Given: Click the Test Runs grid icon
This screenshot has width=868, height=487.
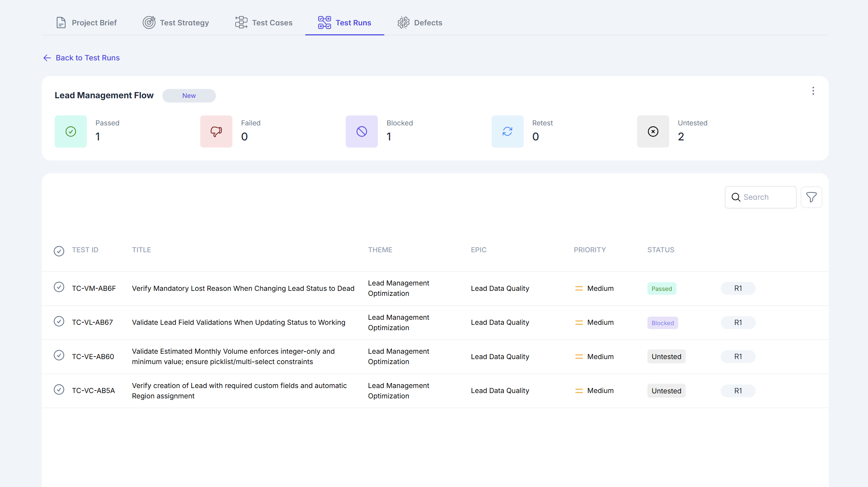Looking at the screenshot, I should (325, 23).
